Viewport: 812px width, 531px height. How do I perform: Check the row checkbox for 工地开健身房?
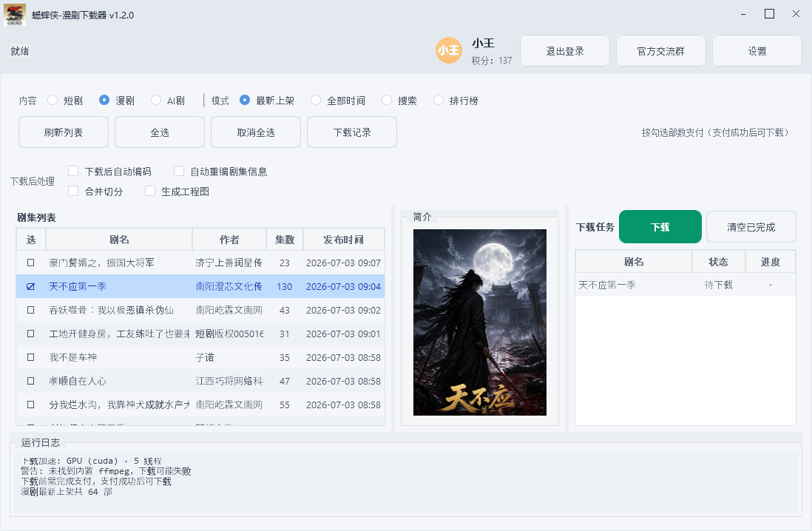tap(30, 334)
